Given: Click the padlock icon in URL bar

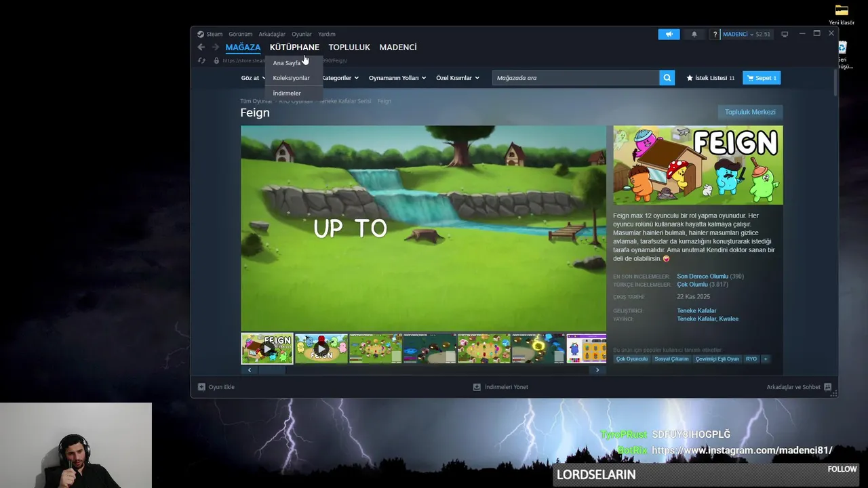Looking at the screenshot, I should [x=216, y=60].
